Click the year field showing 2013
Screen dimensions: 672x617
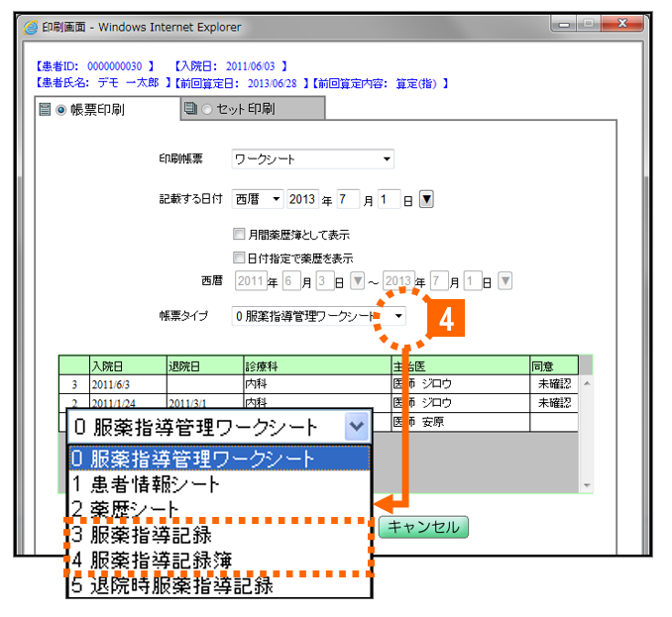pyautogui.click(x=302, y=199)
